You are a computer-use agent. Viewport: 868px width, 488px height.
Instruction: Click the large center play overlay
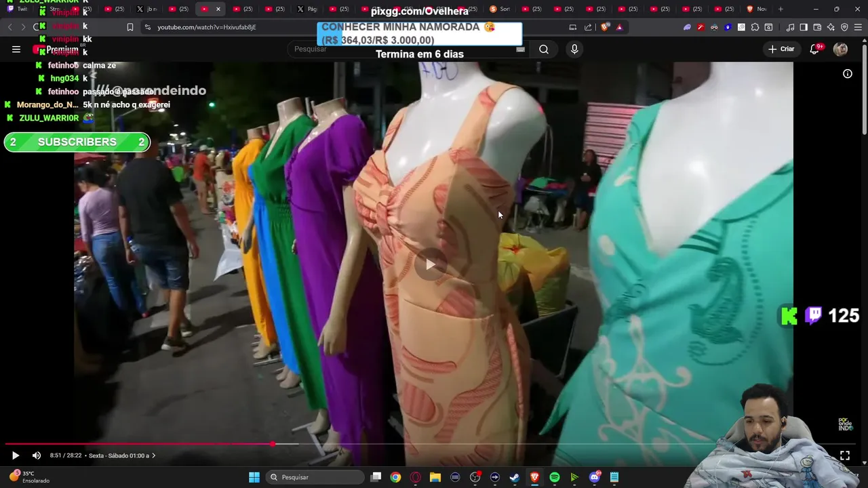tap(431, 264)
